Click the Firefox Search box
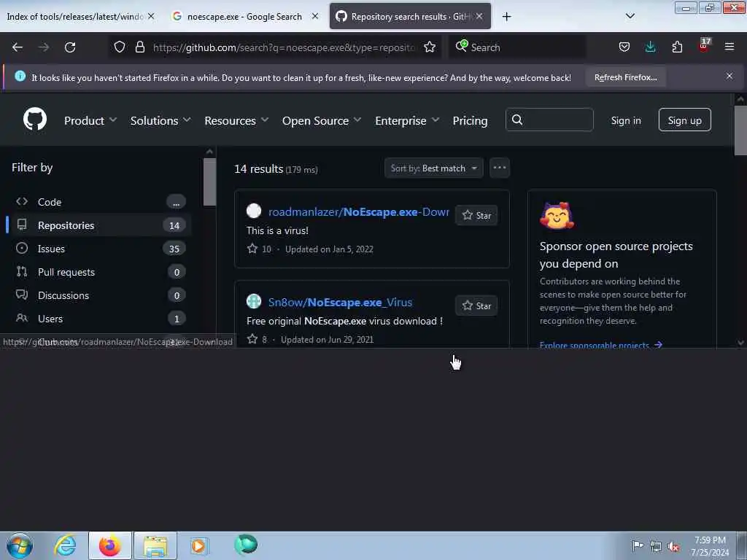 pos(517,47)
